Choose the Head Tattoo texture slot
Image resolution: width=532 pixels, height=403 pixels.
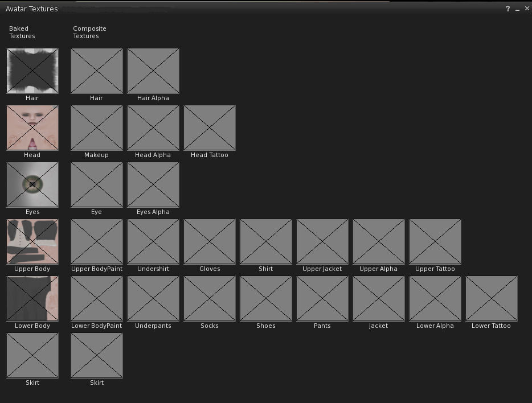click(210, 128)
